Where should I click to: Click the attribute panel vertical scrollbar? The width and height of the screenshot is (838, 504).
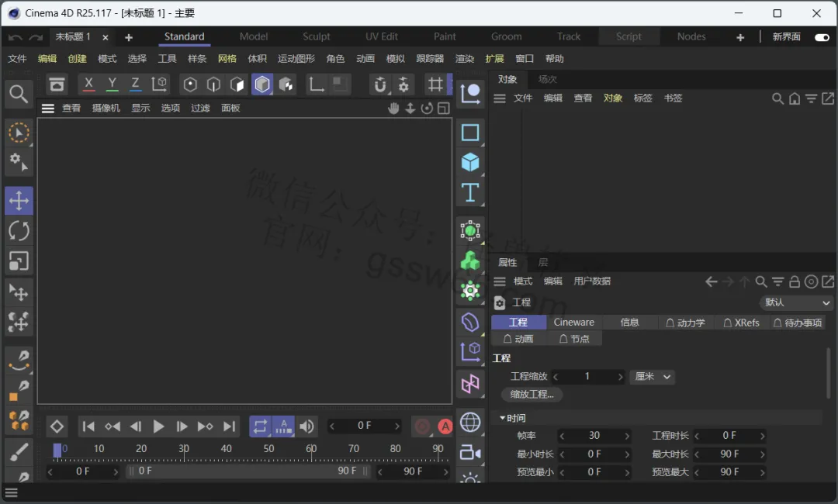(829, 374)
